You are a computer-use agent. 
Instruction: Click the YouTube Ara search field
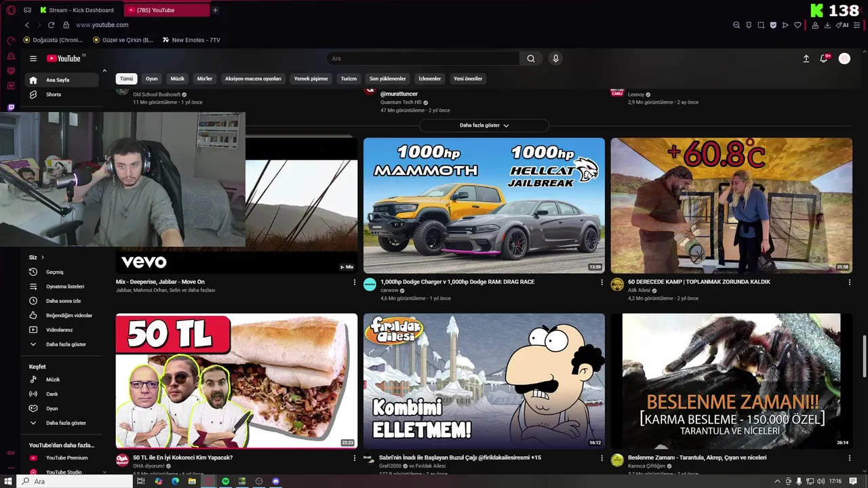[x=422, y=58]
